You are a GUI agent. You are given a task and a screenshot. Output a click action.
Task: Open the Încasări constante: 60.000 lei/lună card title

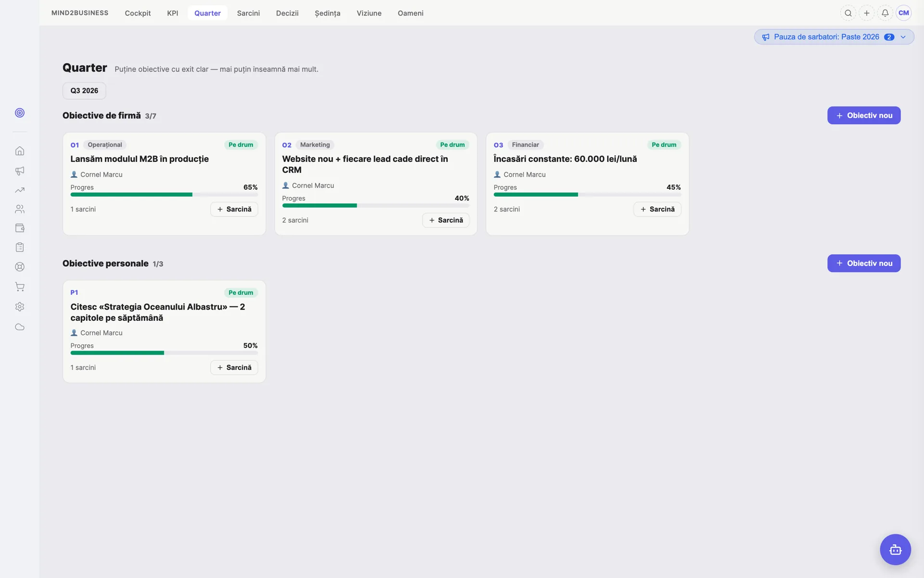coord(565,159)
